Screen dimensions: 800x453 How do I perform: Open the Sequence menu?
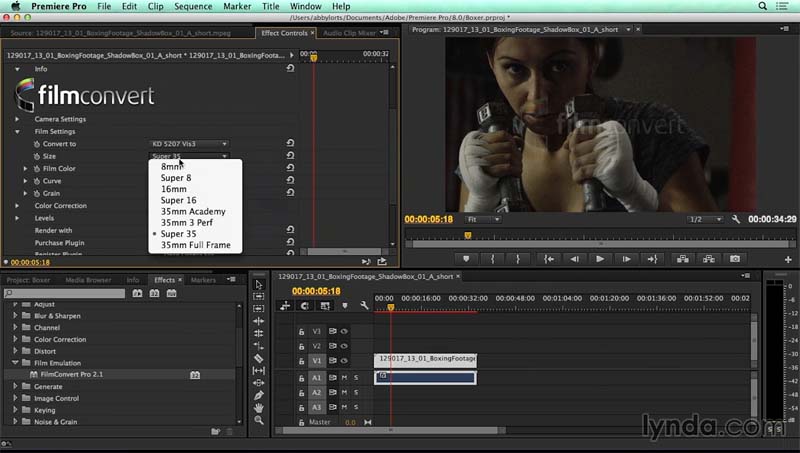click(x=193, y=6)
